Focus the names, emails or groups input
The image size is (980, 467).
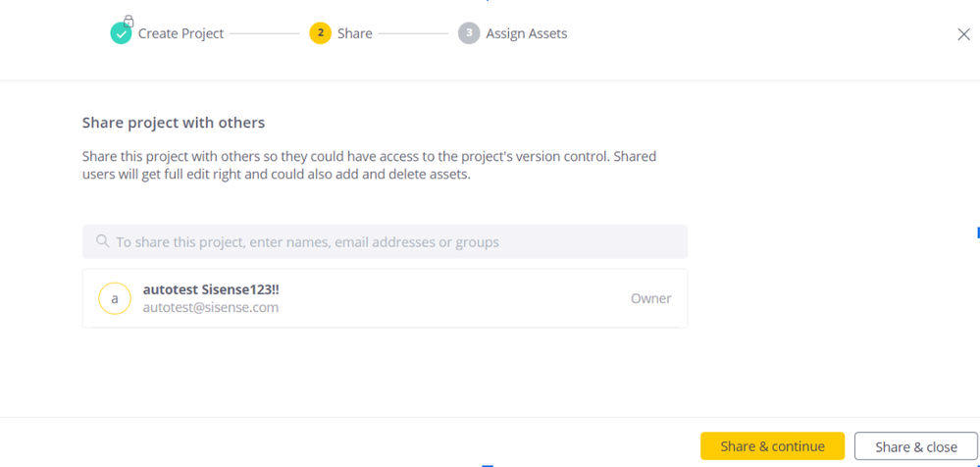(x=392, y=241)
